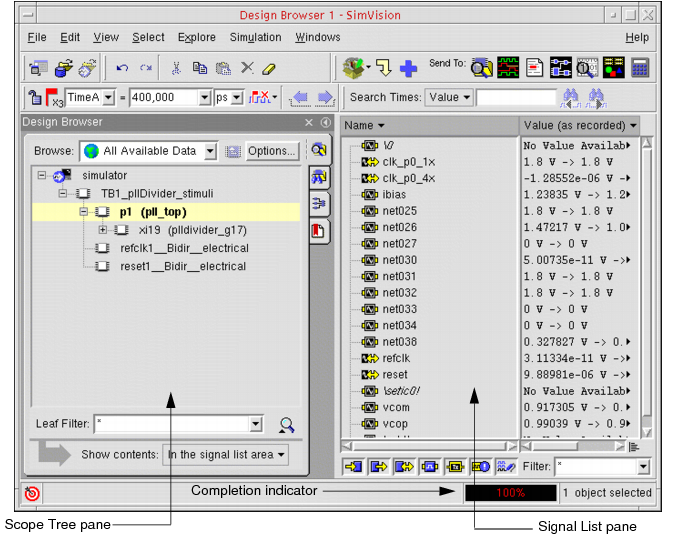This screenshot has height=543, width=675.
Task: Click the Search Times input field
Action: tap(515, 98)
